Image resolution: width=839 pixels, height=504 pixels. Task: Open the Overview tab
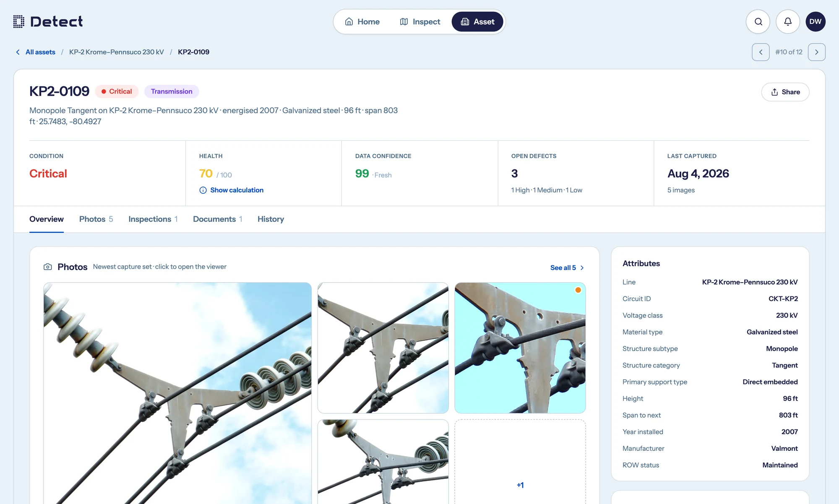(47, 219)
